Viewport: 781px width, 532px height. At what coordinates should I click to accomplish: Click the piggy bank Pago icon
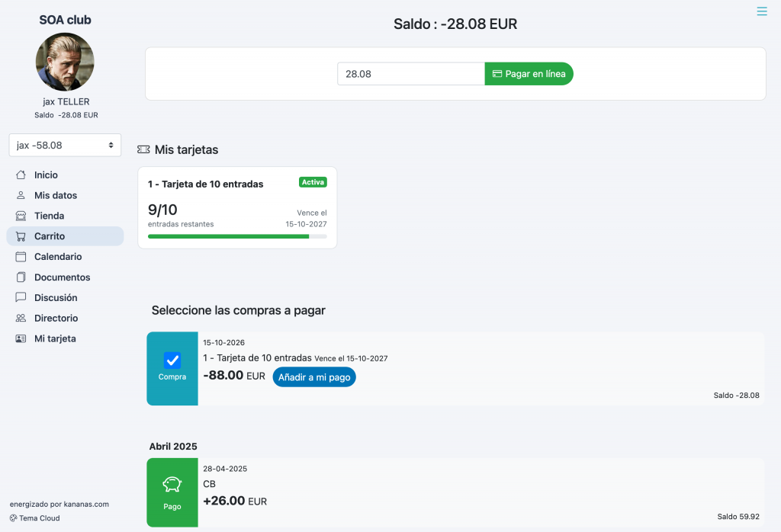(x=172, y=484)
